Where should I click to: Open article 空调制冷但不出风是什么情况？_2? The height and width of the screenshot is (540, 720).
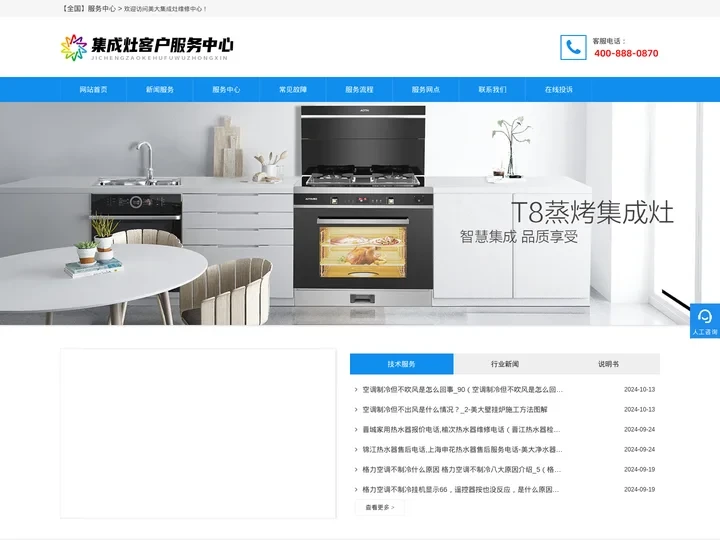[x=455, y=410]
